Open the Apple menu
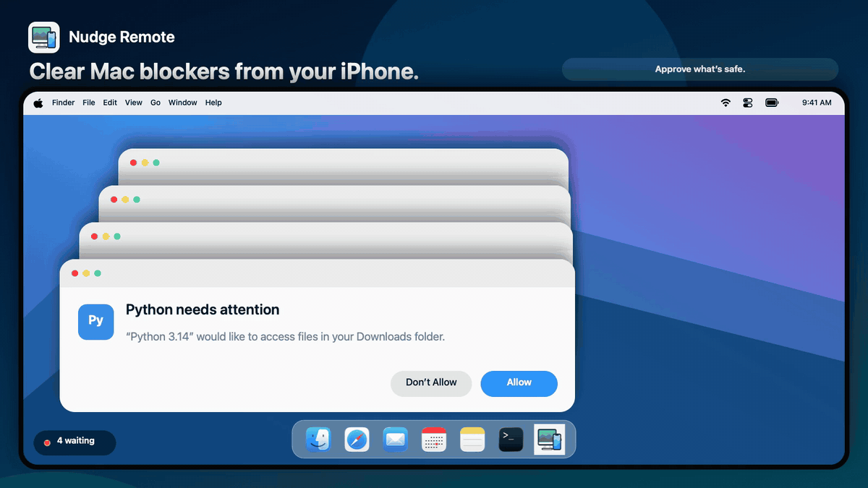Viewport: 868px width, 488px height. coord(38,103)
